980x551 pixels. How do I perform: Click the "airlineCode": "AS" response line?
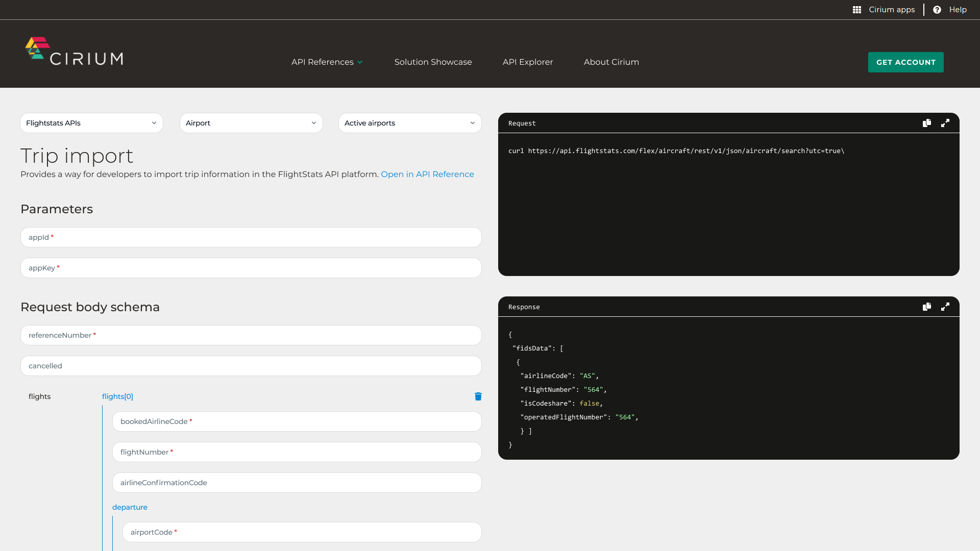coord(559,376)
